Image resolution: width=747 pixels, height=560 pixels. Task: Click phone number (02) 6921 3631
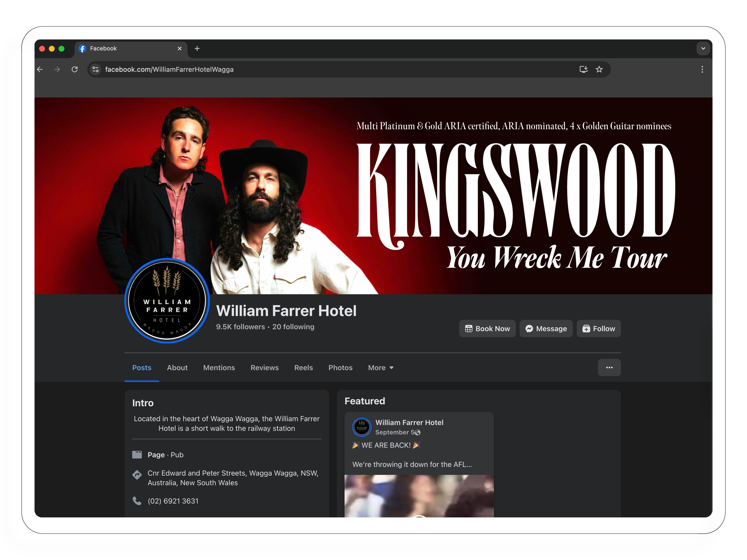tap(173, 501)
